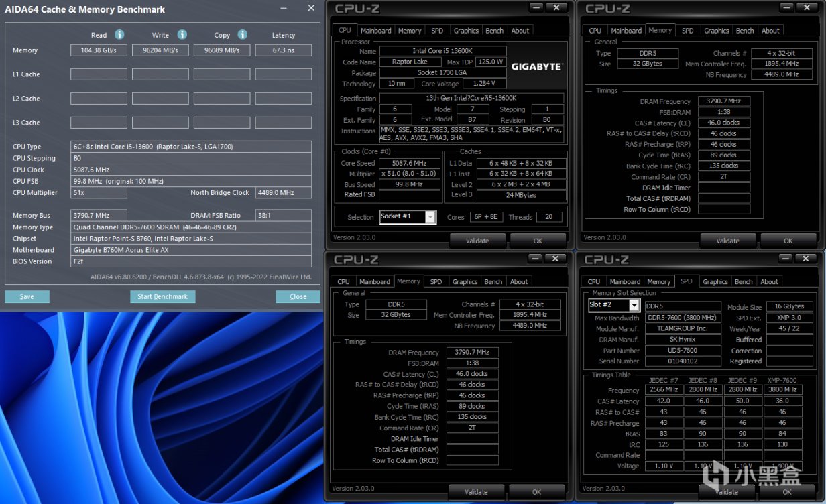Viewport: 826px width, 504px height.
Task: Click the serial number 01040102
Action: pyautogui.click(x=683, y=361)
